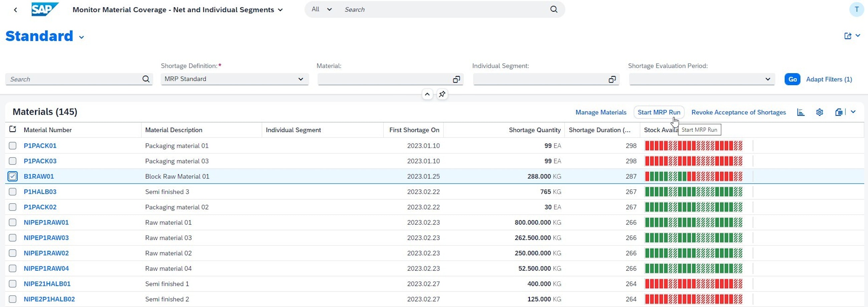Open the app title navigation menu
Image resolution: width=868 pixels, height=307 pixels.
(280, 10)
